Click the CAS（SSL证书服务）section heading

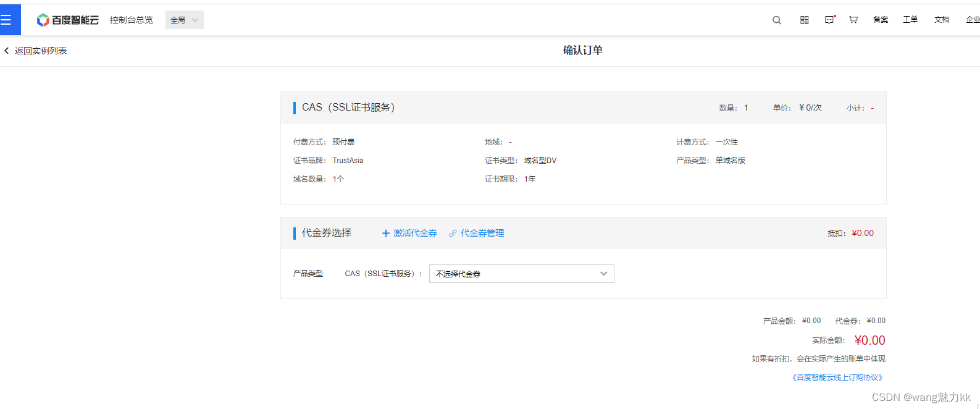click(348, 108)
